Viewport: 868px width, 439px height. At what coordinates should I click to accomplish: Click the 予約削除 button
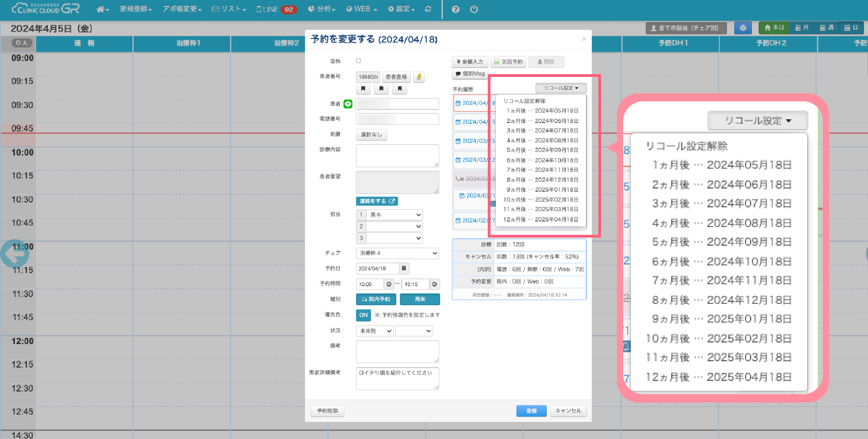click(327, 411)
